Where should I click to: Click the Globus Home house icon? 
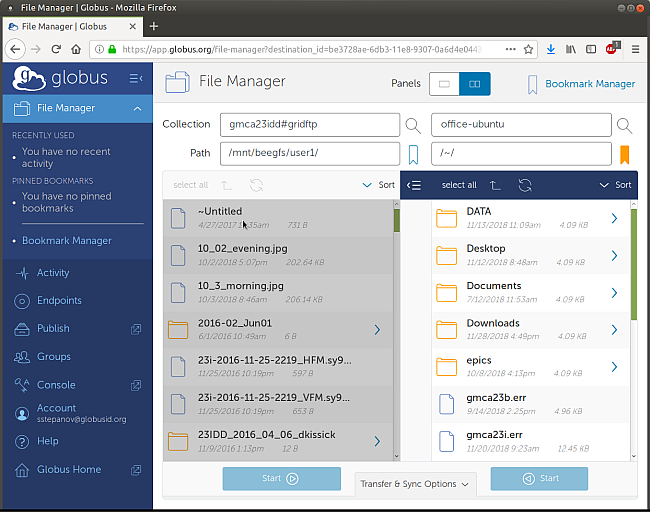click(22, 470)
